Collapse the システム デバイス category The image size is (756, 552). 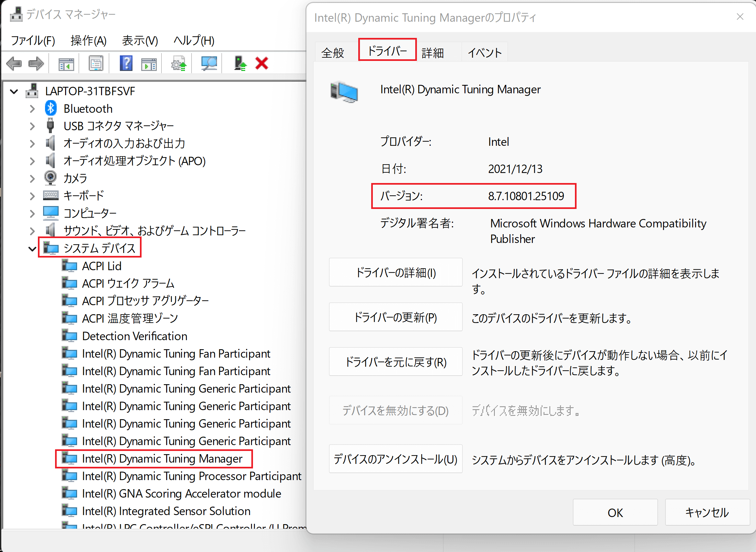pos(32,249)
